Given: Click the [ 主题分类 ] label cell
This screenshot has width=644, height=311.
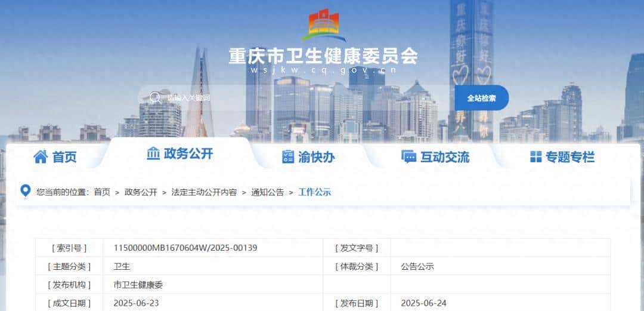Looking at the screenshot, I should click(69, 266).
